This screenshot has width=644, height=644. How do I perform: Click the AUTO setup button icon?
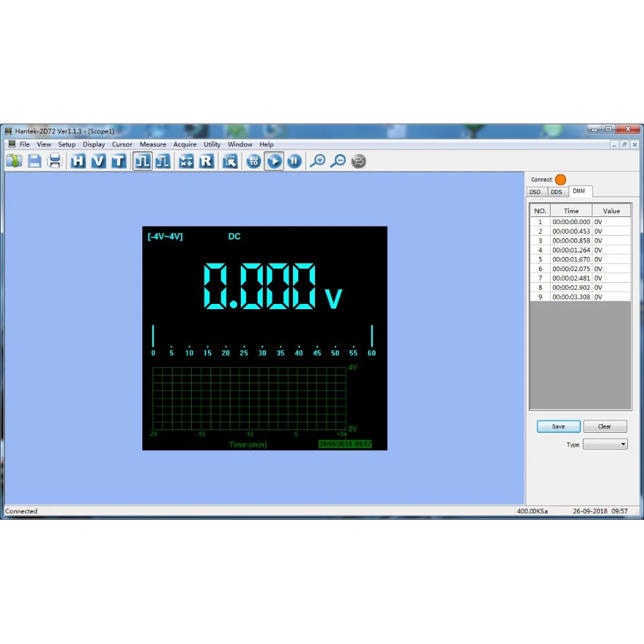[254, 160]
